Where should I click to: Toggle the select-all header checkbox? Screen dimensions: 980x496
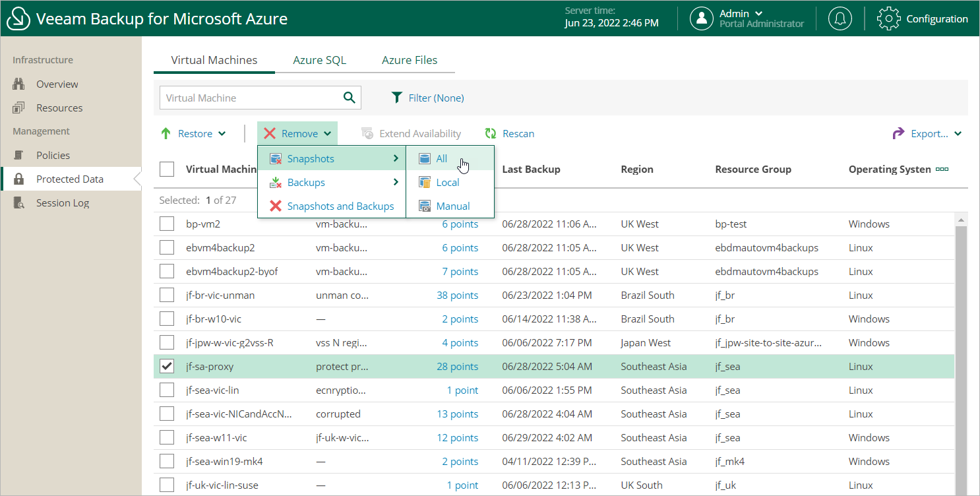pos(167,169)
